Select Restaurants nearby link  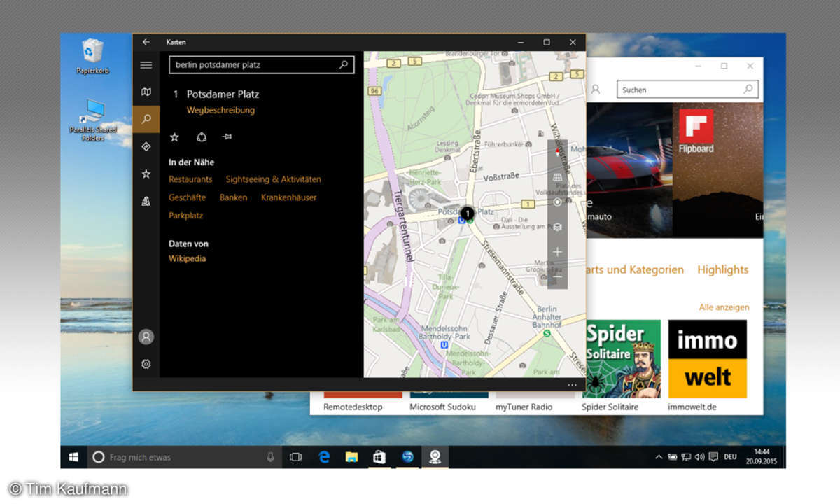pos(190,179)
